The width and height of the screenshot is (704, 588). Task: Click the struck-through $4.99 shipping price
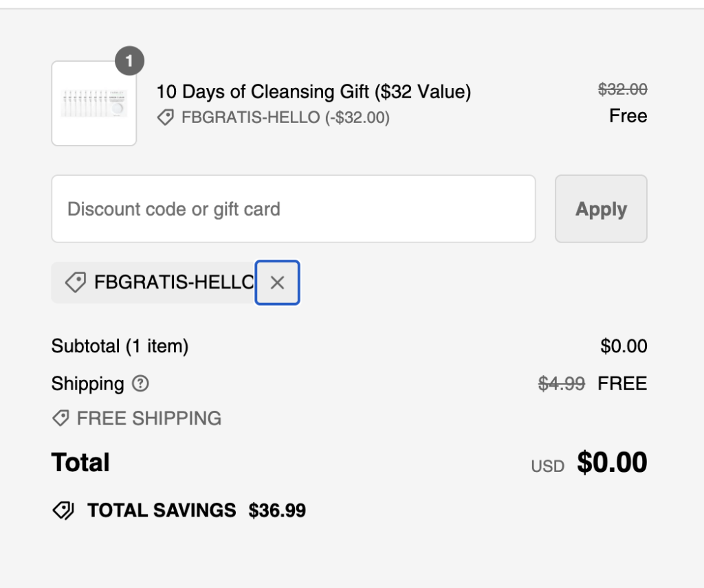tap(561, 383)
